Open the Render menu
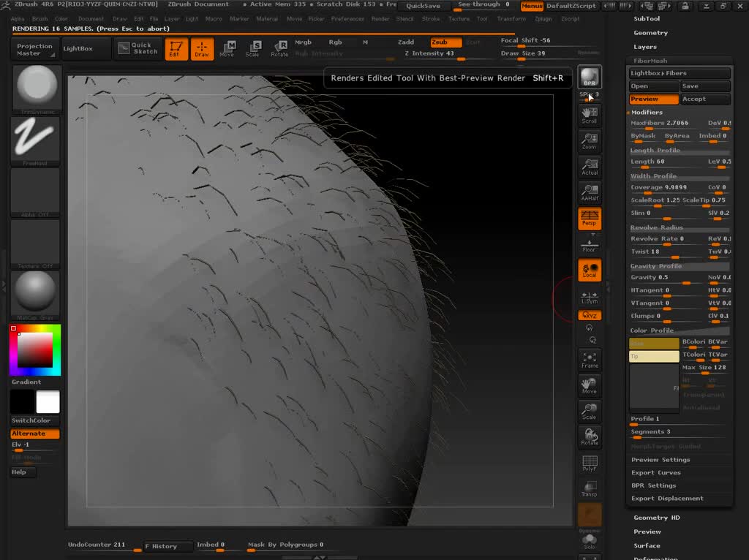The width and height of the screenshot is (749, 560). [380, 19]
